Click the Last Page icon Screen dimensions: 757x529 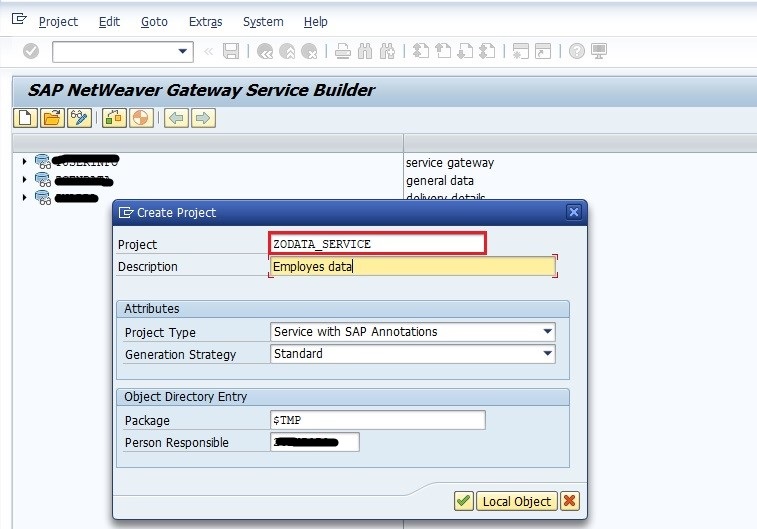[488, 51]
